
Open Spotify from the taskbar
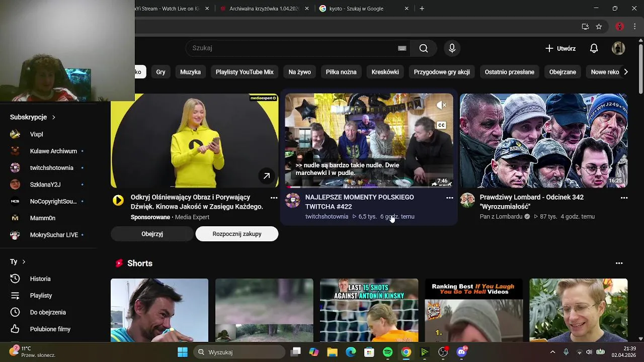click(x=387, y=352)
